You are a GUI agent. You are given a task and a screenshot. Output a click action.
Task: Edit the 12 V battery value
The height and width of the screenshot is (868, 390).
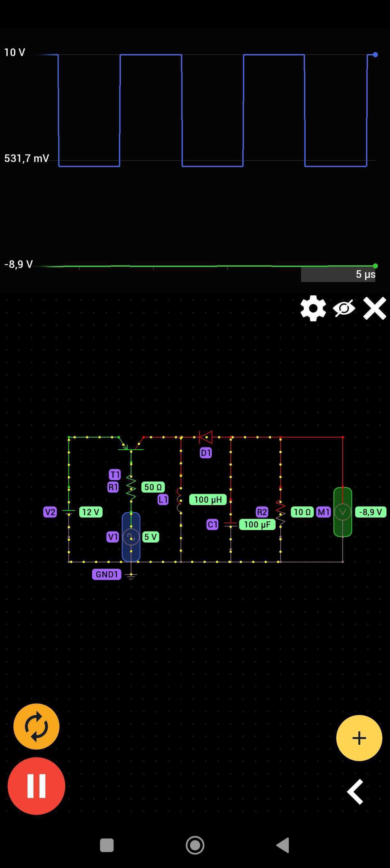pos(90,512)
